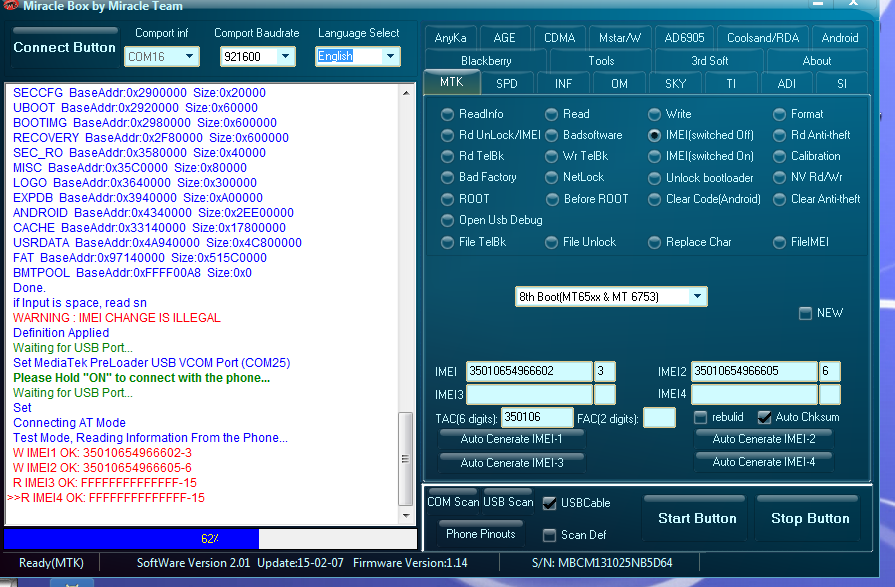Select the Calibration radio option
The width and height of the screenshot is (895, 587).
(780, 156)
